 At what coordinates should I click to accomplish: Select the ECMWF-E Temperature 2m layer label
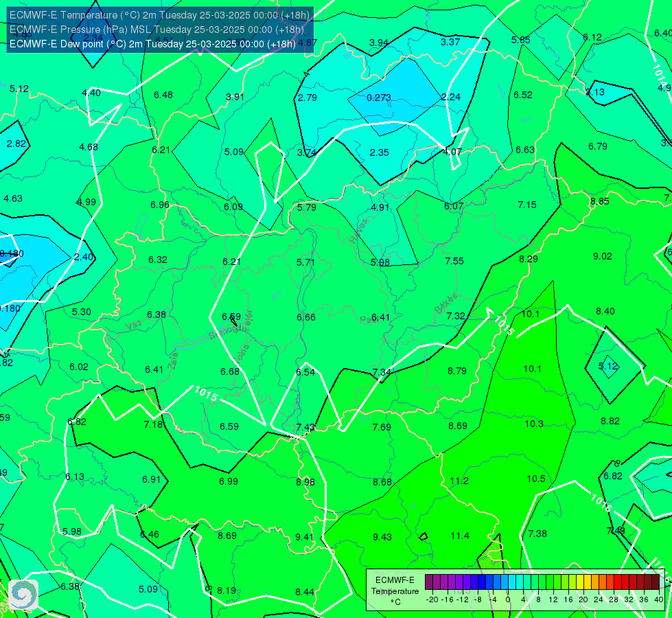(x=159, y=15)
